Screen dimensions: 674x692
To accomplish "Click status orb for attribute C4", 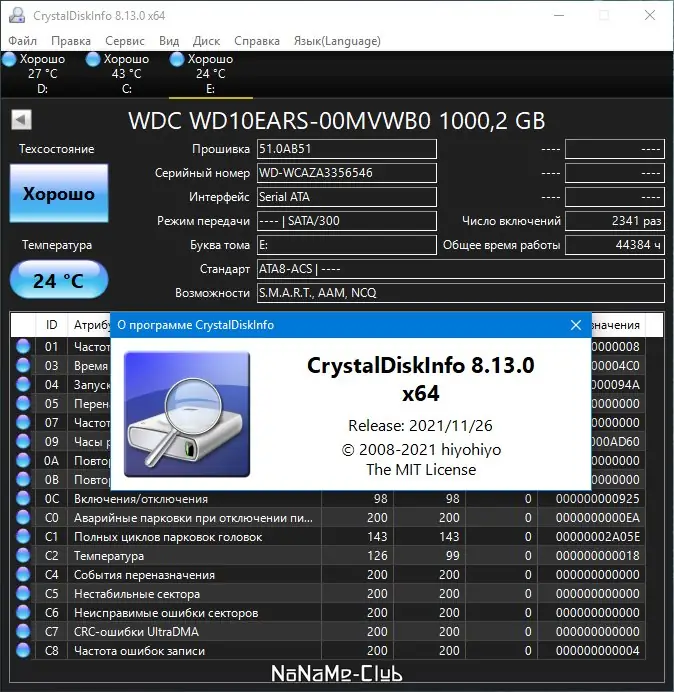I will click(x=23, y=575).
